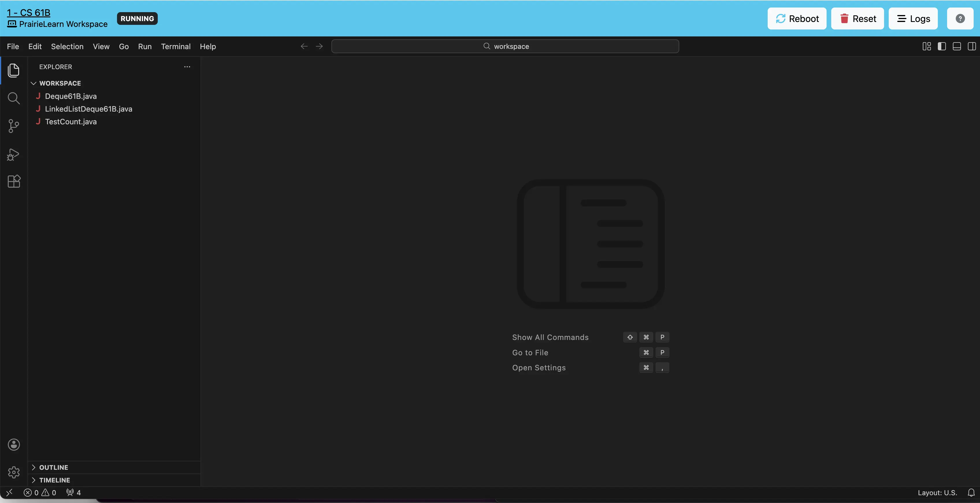Open the Source Control view
The width and height of the screenshot is (980, 503).
[14, 126]
